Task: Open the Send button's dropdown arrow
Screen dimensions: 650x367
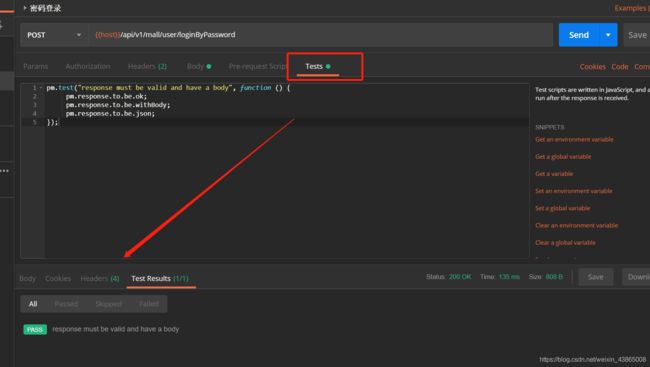Action: click(x=608, y=35)
